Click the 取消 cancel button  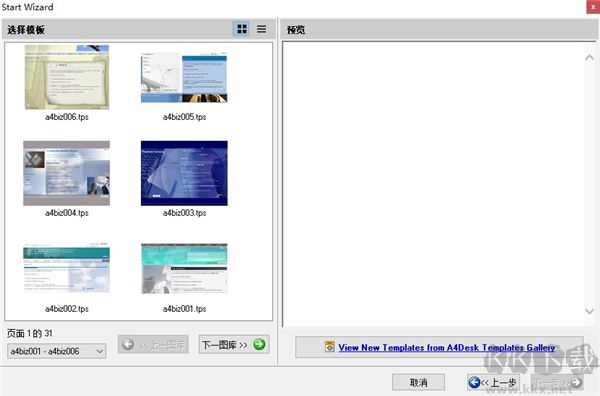coord(418,382)
